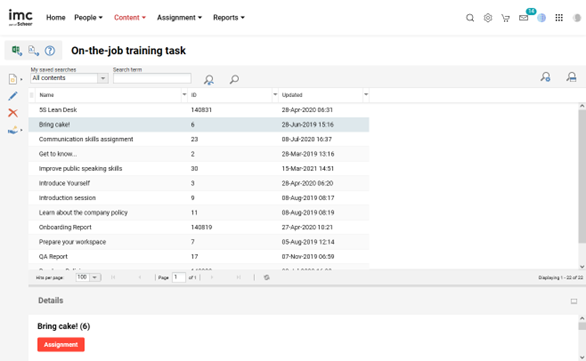Click the red Assignment button
586x361 pixels.
click(x=61, y=345)
